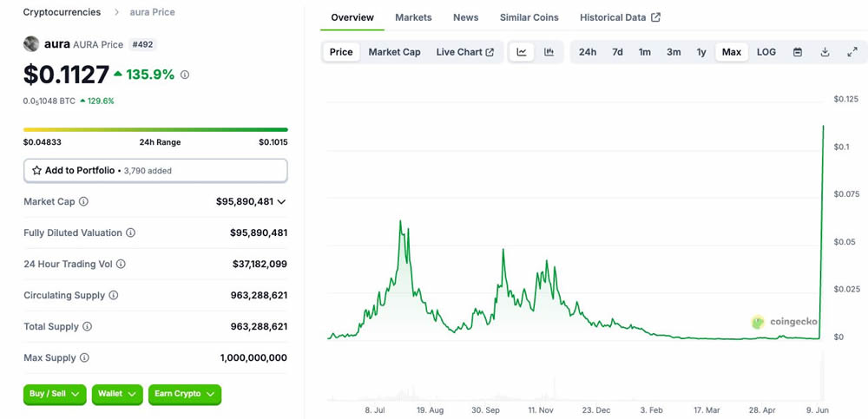Expand the Market Cap value chevron

(x=281, y=202)
